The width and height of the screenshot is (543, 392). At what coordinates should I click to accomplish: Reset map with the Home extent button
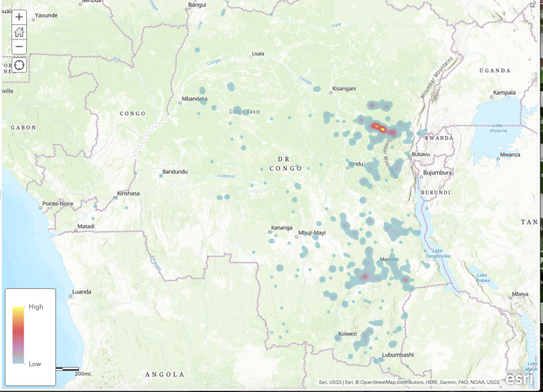pyautogui.click(x=19, y=32)
